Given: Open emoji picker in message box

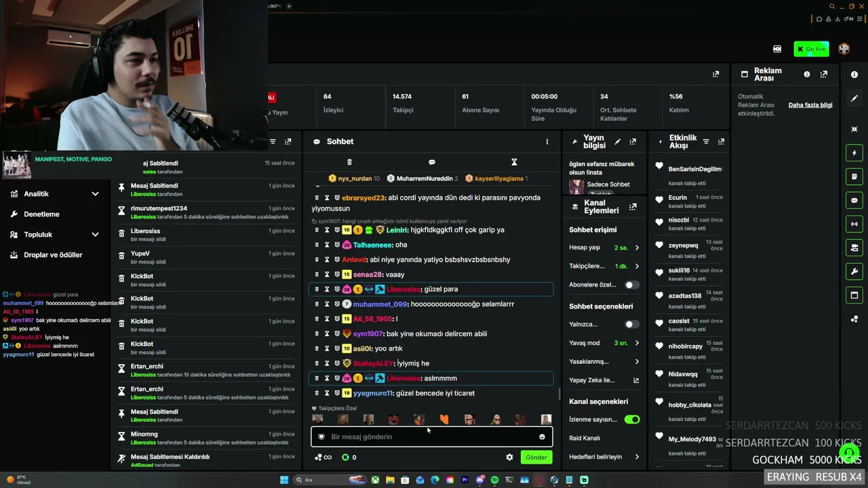Looking at the screenshot, I should [x=542, y=436].
